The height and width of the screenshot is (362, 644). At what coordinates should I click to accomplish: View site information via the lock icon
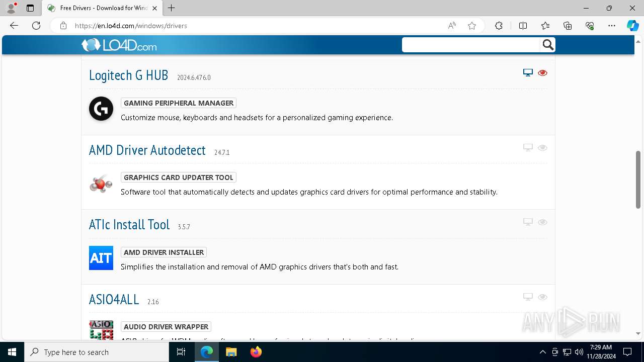click(63, 26)
